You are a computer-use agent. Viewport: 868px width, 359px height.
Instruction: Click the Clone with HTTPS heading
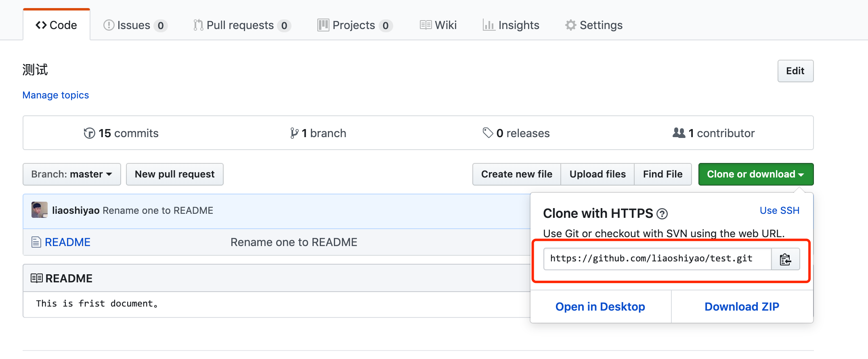click(x=598, y=213)
